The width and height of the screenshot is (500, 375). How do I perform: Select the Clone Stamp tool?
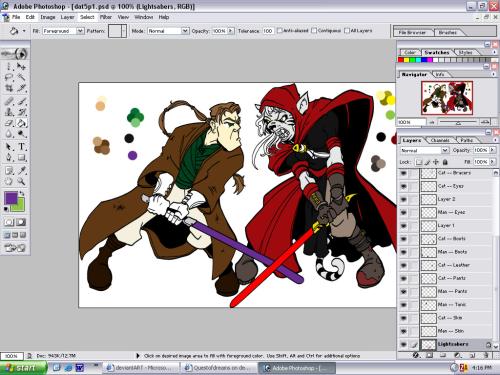click(9, 112)
